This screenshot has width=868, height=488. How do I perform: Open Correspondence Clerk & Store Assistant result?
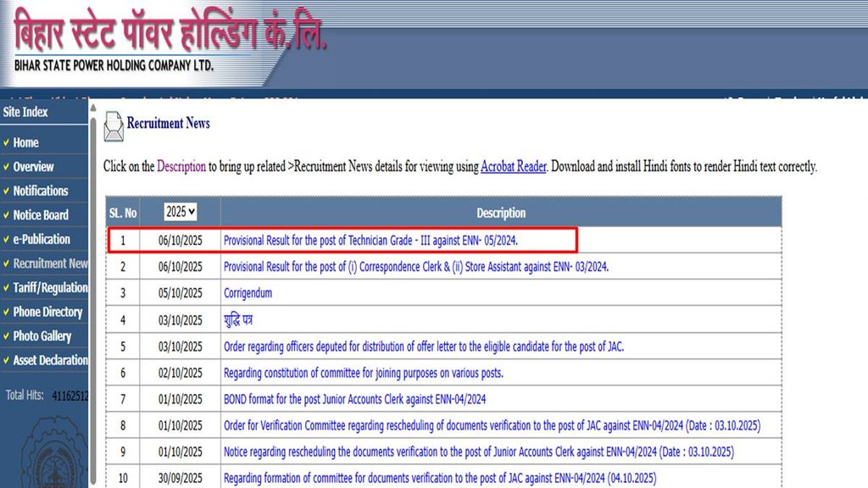(415, 267)
